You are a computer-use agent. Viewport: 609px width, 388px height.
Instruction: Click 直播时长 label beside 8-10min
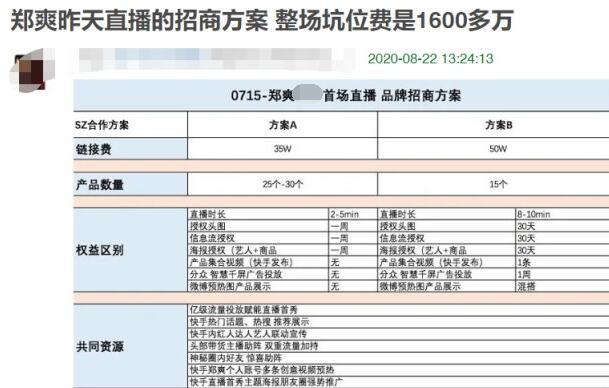point(398,214)
